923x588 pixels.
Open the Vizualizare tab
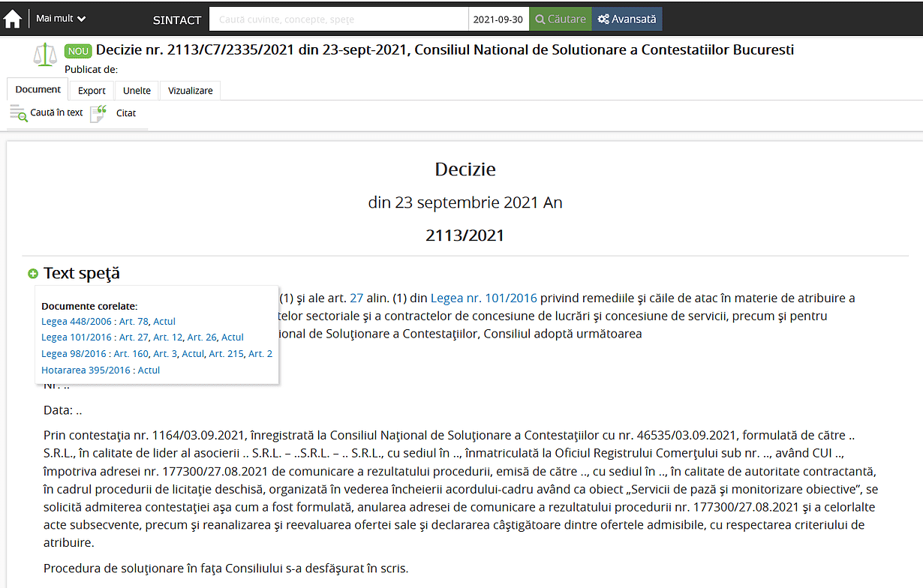tap(190, 91)
